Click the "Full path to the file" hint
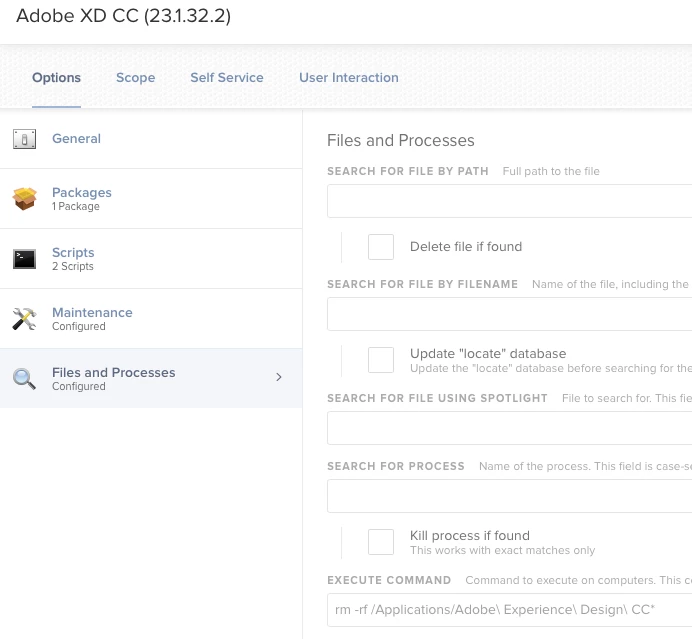The image size is (692, 639). (x=551, y=171)
